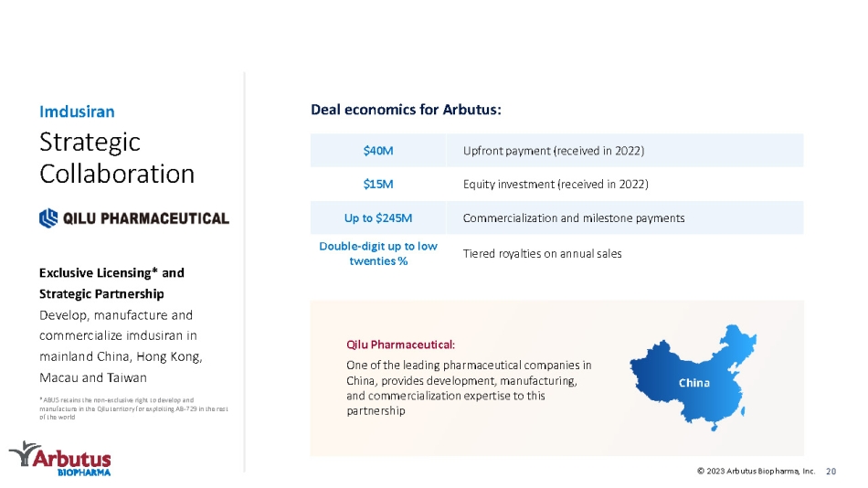This screenshot has width=868, height=488.
Task: Select the Imdusiran heading text
Action: [77, 111]
